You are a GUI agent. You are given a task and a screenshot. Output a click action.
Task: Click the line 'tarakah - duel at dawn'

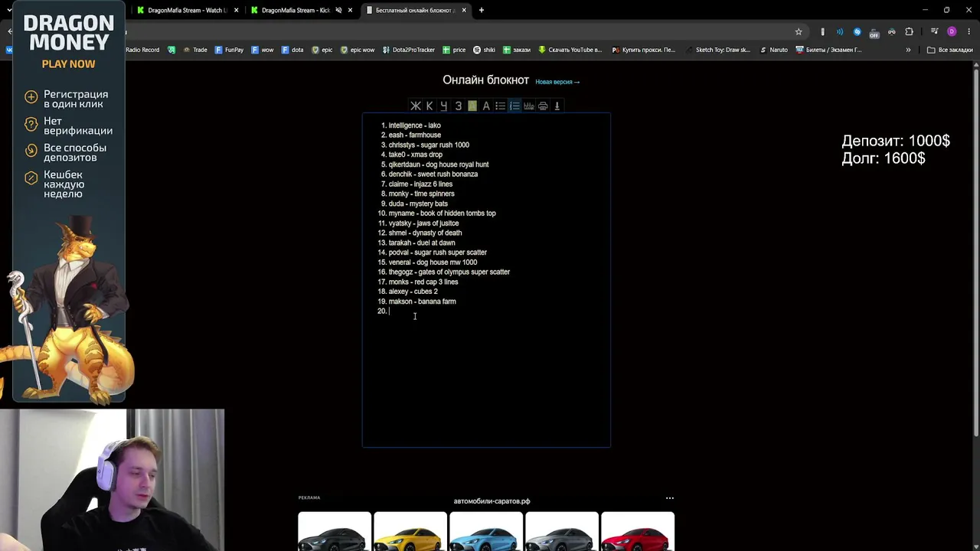421,243
